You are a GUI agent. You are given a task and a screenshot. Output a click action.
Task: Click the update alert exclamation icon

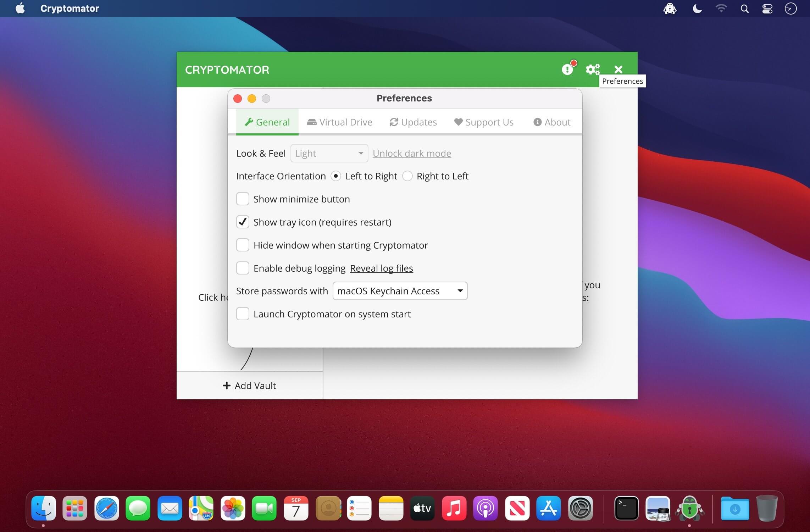(x=567, y=69)
